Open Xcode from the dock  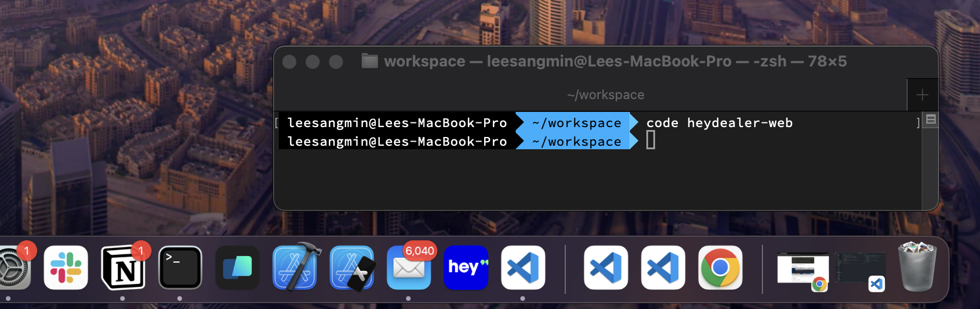click(x=295, y=268)
